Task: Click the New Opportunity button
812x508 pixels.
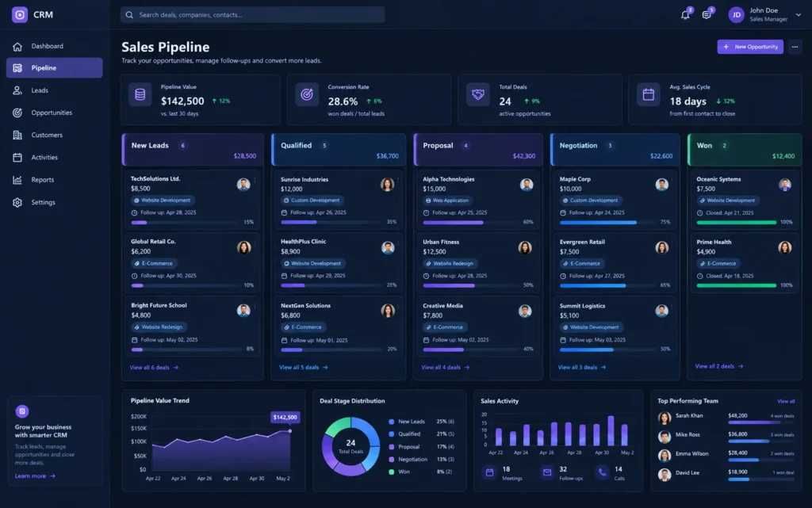Action: tap(750, 47)
